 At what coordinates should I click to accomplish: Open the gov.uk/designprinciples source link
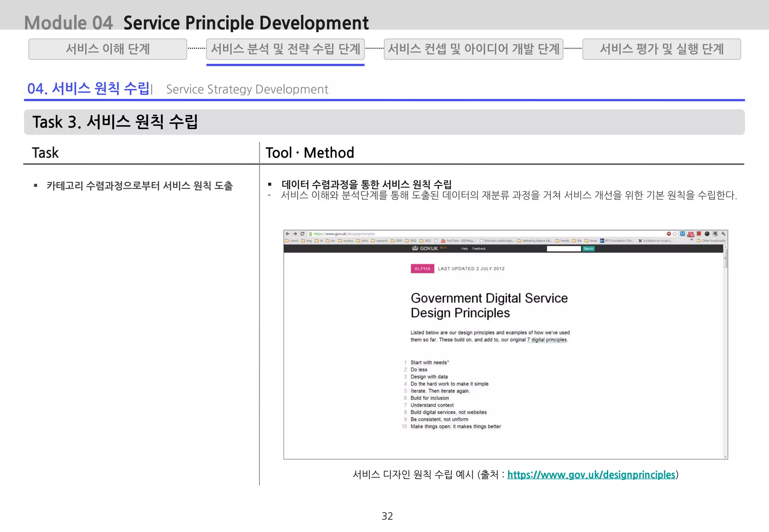[x=591, y=475]
